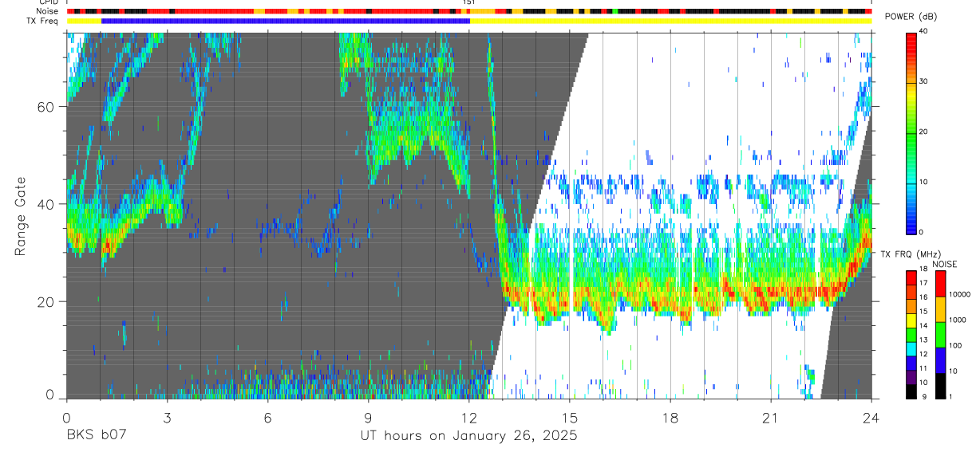
Task: Click the '18' tick on the UT hours axis
Action: [x=670, y=418]
